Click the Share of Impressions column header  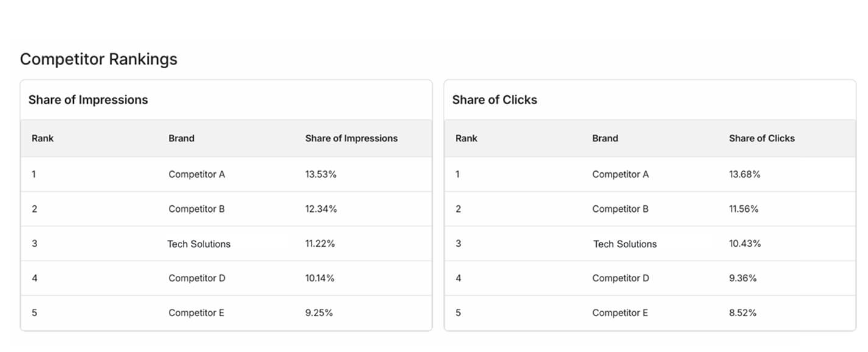tap(352, 138)
